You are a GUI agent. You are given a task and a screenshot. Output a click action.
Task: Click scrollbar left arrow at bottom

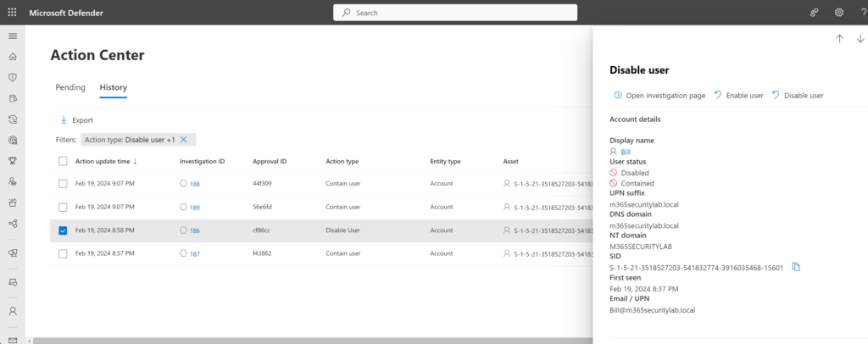click(29, 341)
